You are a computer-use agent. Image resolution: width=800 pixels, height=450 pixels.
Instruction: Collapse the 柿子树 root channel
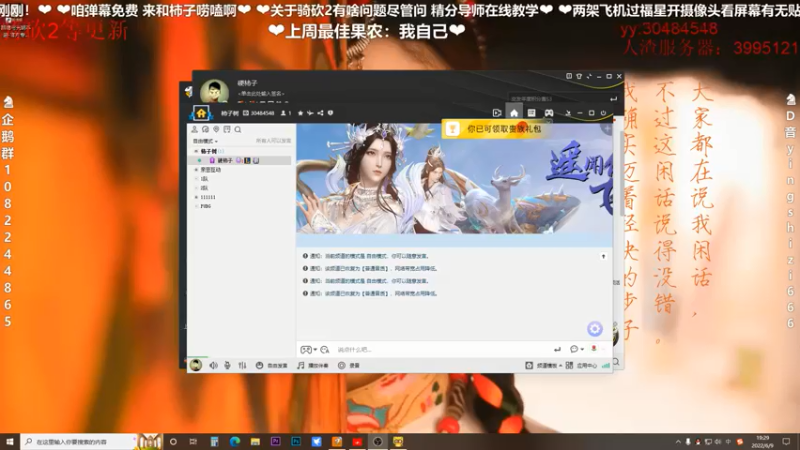[196, 152]
